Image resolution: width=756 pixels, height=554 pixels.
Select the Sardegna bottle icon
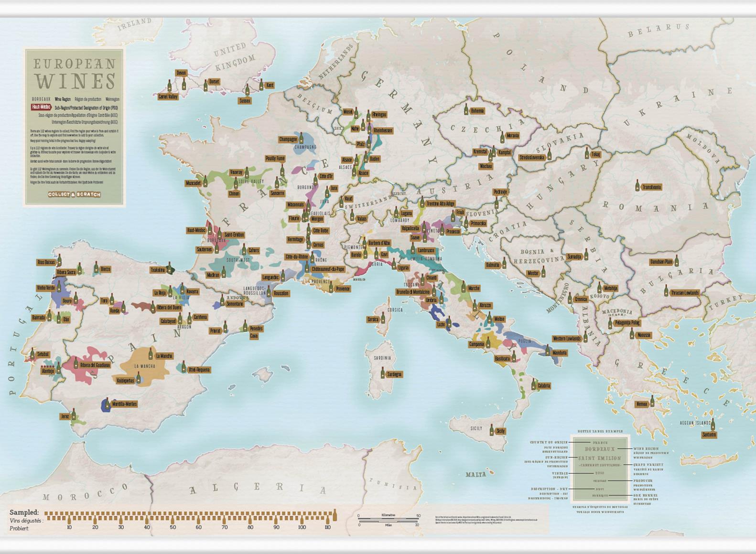point(383,373)
